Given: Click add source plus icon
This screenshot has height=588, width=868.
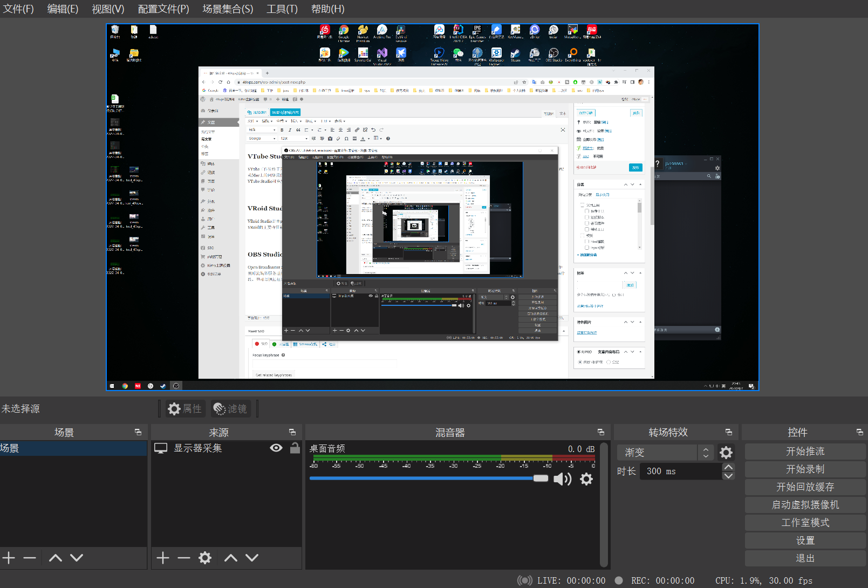Looking at the screenshot, I should (x=163, y=558).
